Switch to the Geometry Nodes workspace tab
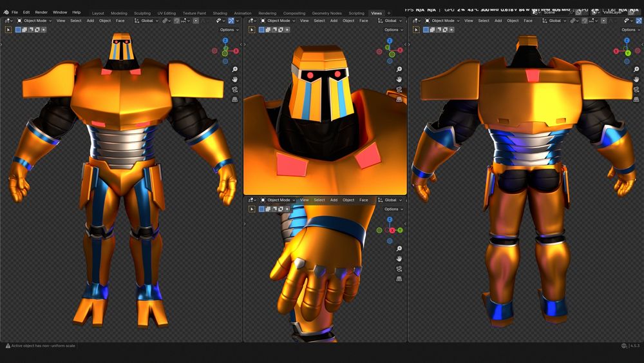 pyautogui.click(x=327, y=13)
